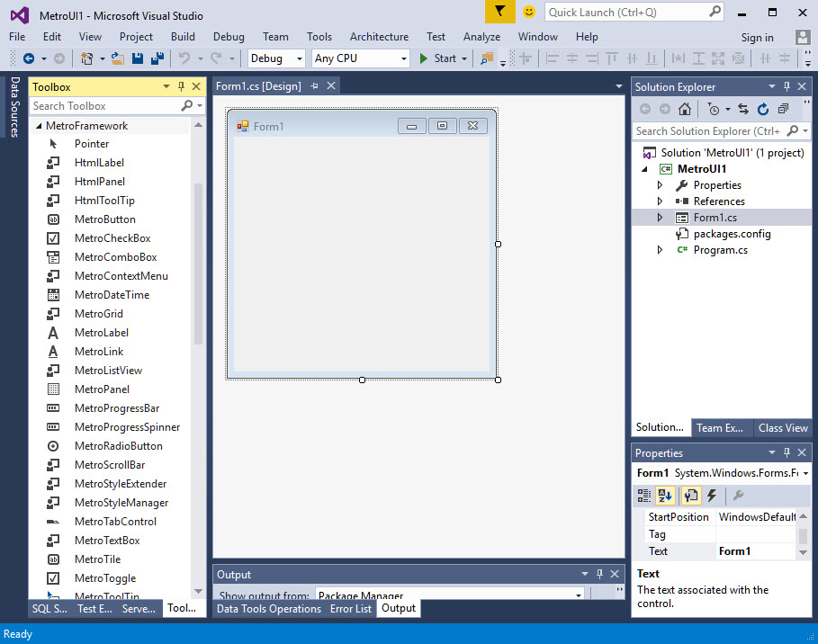The image size is (818, 644).
Task: Open the Any CPU platform dropdown
Action: (360, 58)
